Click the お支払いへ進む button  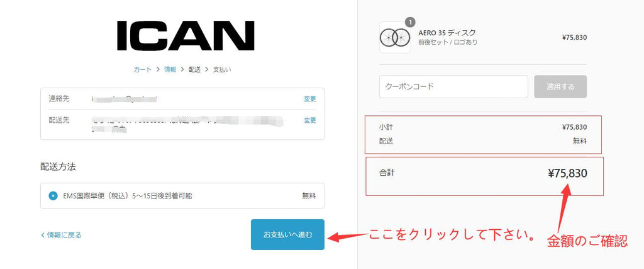287,234
